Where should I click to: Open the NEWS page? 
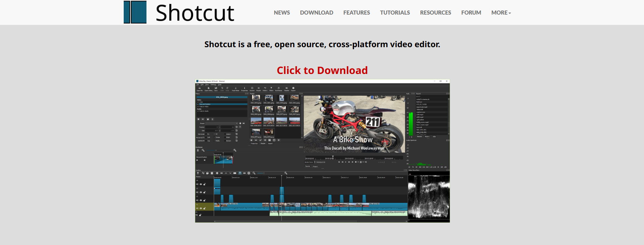[282, 13]
